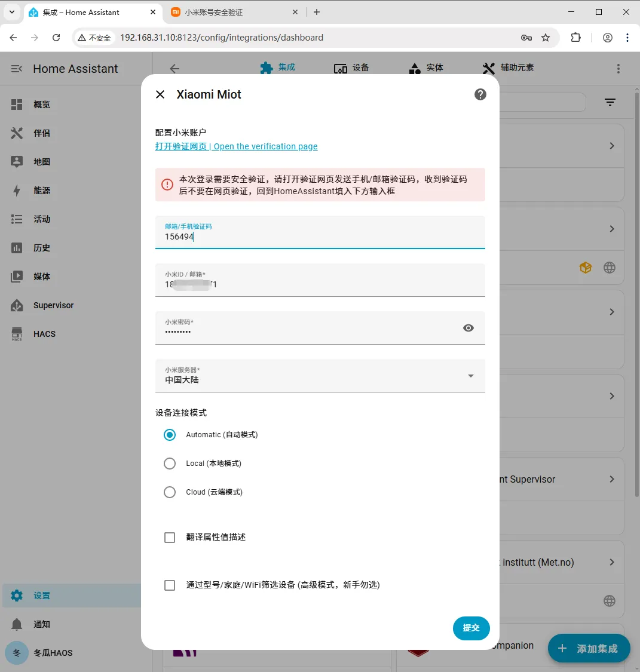Click the orange custom integration box icon
This screenshot has width=640, height=672.
click(x=586, y=268)
